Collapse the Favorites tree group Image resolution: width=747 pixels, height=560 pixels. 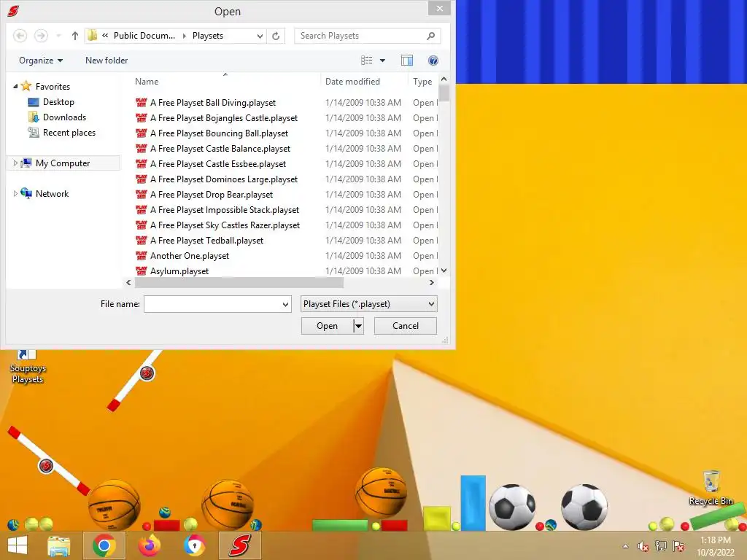point(15,86)
